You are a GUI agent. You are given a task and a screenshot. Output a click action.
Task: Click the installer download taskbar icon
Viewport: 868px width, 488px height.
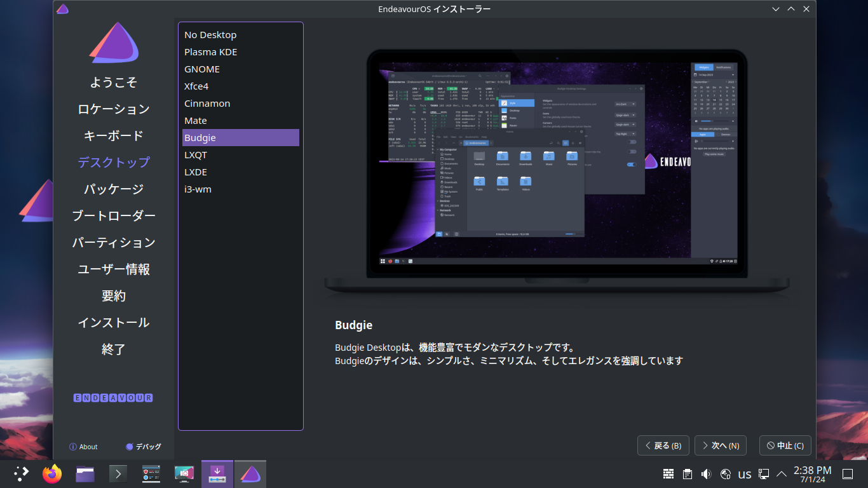(x=217, y=473)
